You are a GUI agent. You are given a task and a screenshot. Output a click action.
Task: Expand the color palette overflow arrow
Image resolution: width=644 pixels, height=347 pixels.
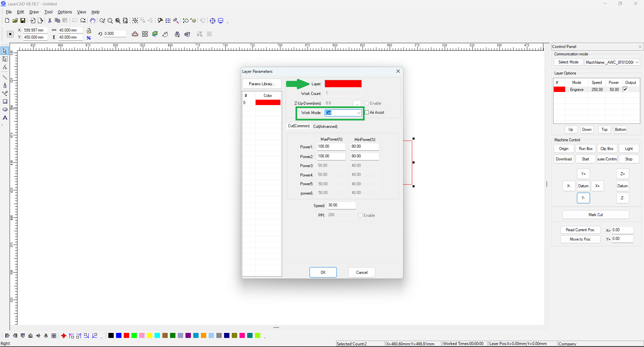click(x=265, y=337)
